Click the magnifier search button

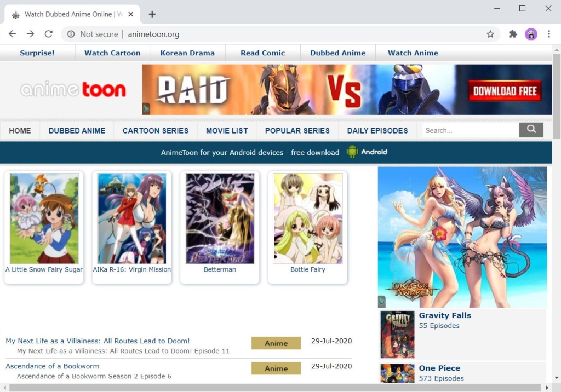point(531,130)
